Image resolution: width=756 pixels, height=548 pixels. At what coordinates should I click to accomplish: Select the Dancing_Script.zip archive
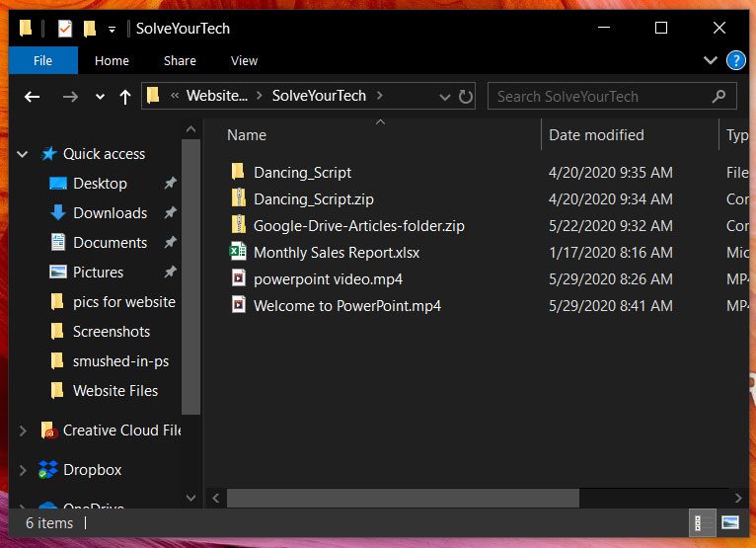coord(313,199)
